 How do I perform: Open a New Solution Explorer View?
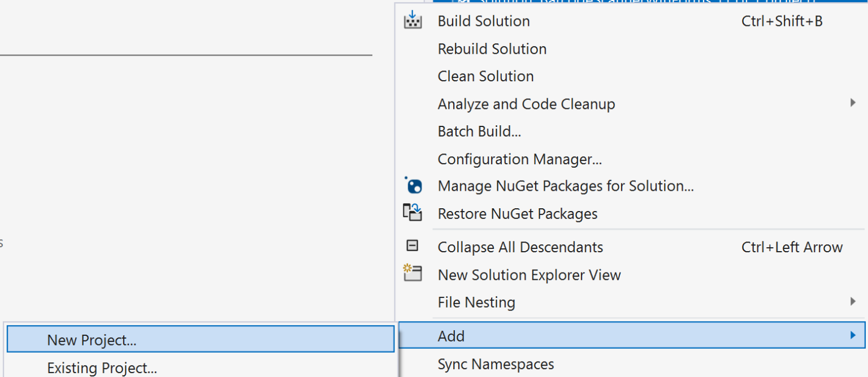tap(529, 274)
